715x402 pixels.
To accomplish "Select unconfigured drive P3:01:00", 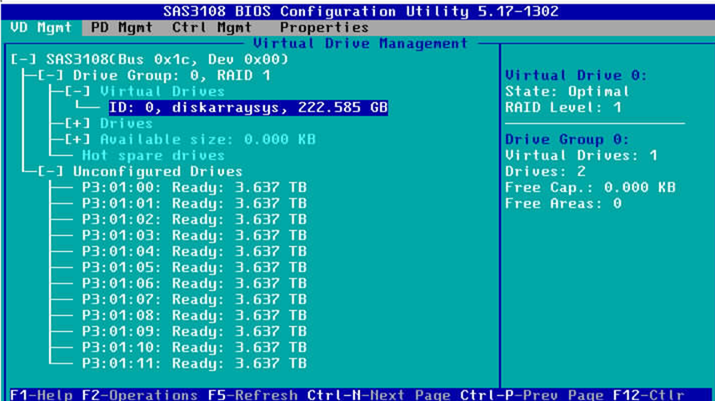I will 194,188.
